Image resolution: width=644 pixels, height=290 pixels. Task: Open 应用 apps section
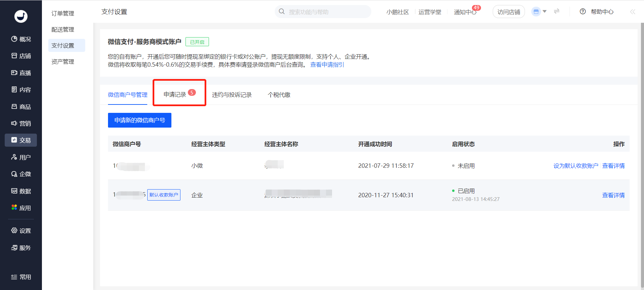click(x=21, y=208)
